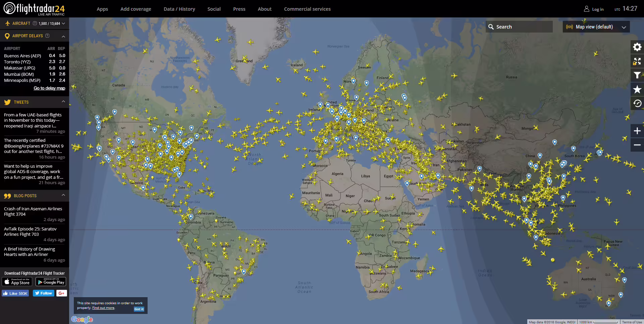Image resolution: width=644 pixels, height=324 pixels.
Task: Toggle fullscreen map icon
Action: point(637,61)
